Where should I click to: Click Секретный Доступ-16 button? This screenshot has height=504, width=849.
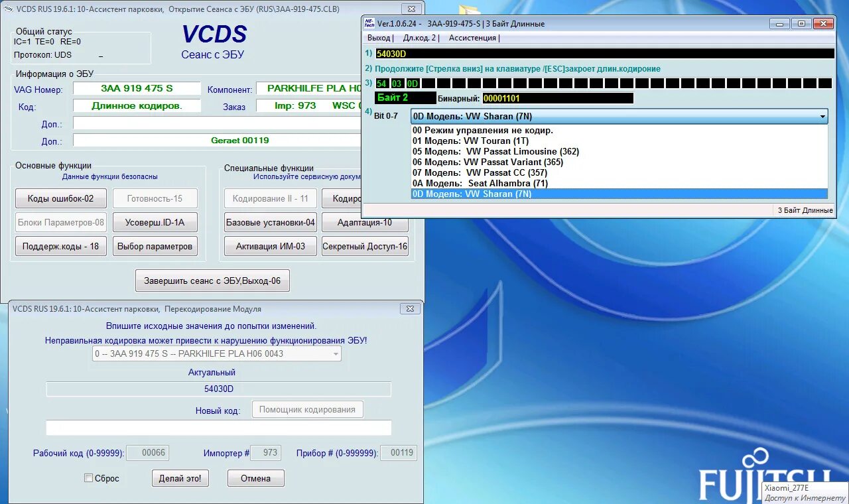click(x=365, y=246)
